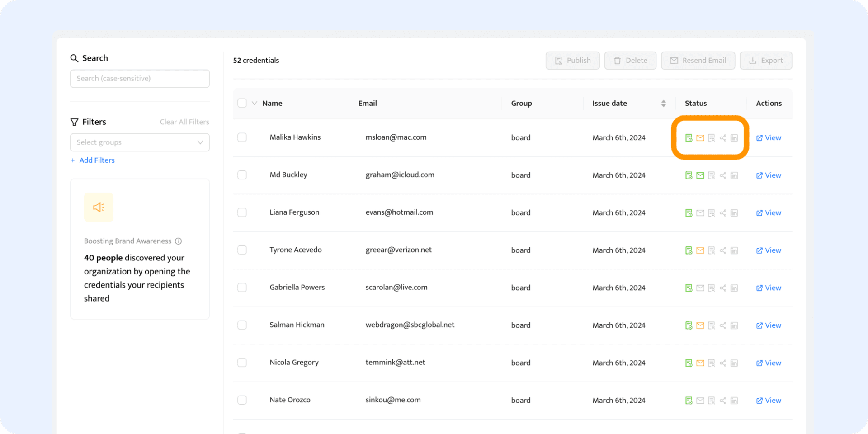Click the share status icon for Liana Ferguson
The height and width of the screenshot is (434, 868).
coord(723,213)
